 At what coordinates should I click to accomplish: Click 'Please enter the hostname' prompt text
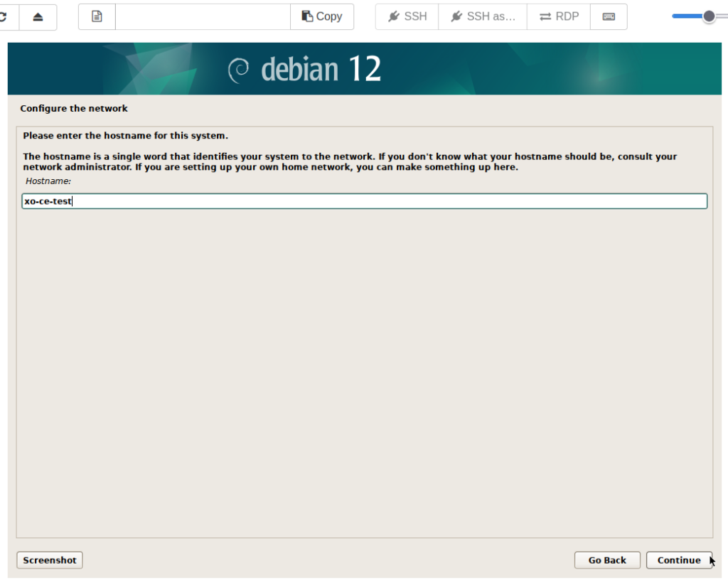[x=125, y=135]
